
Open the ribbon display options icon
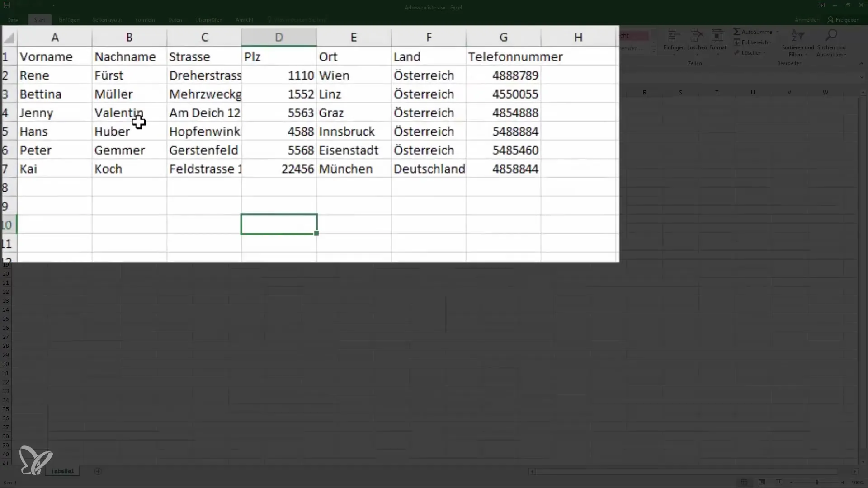point(821,5)
